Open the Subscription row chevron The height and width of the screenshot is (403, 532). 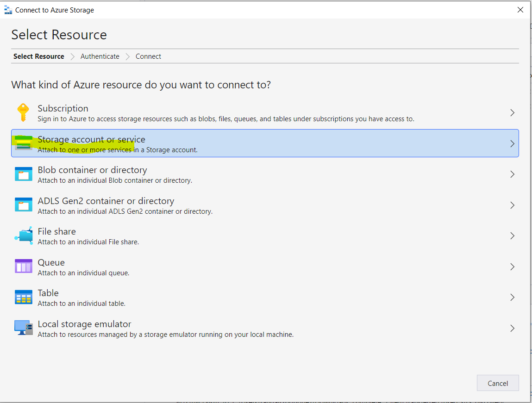512,113
